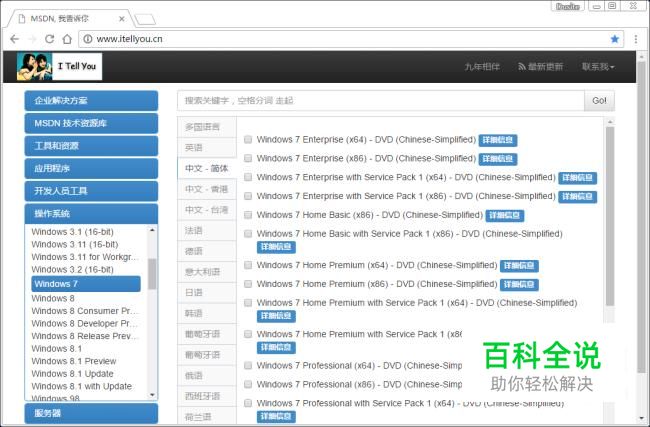650x427 pixels.
Task: Switch to the 日语 language tab
Action: click(207, 293)
